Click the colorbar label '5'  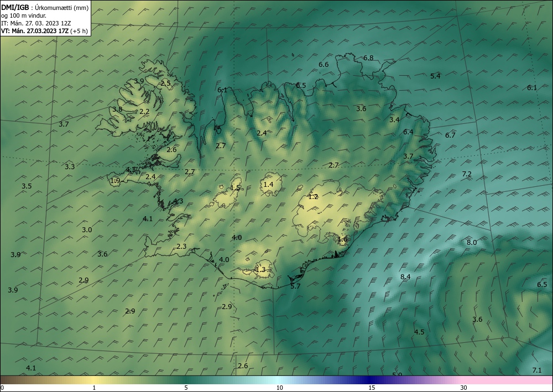coord(186,388)
